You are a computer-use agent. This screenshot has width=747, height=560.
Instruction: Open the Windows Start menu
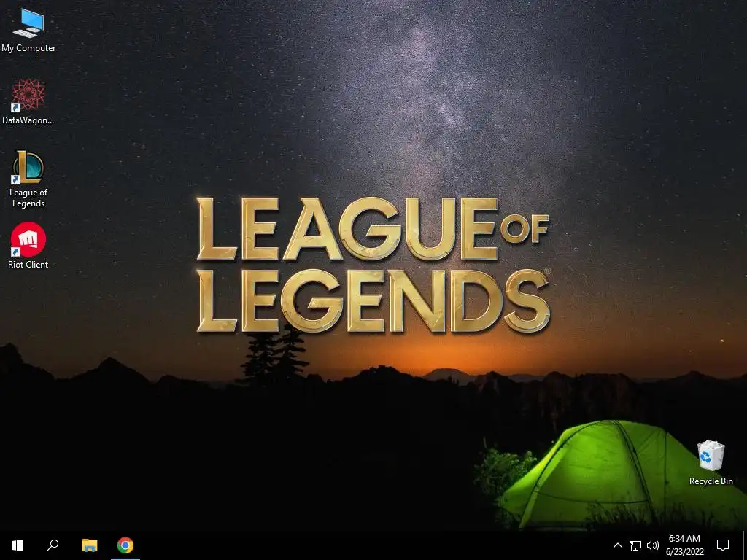tap(18, 545)
